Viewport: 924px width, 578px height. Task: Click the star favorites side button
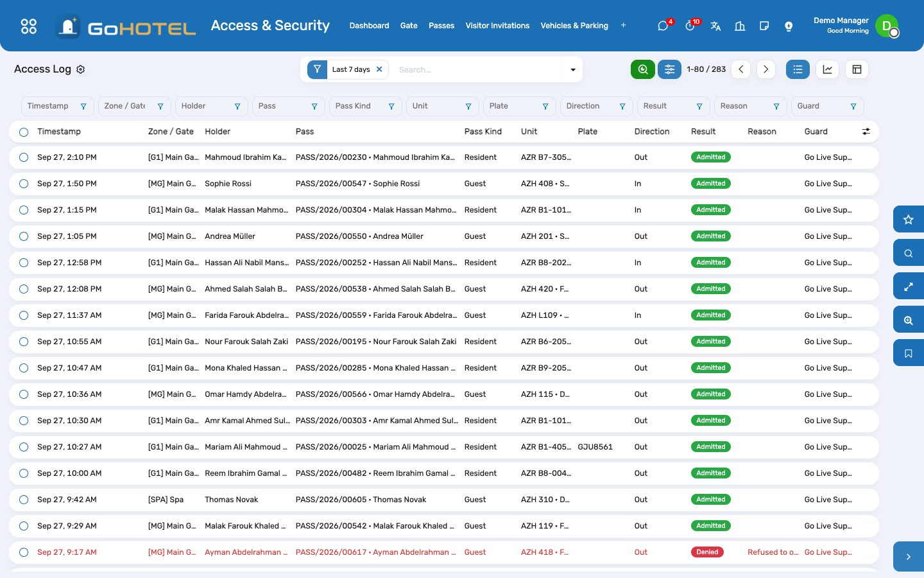click(909, 220)
